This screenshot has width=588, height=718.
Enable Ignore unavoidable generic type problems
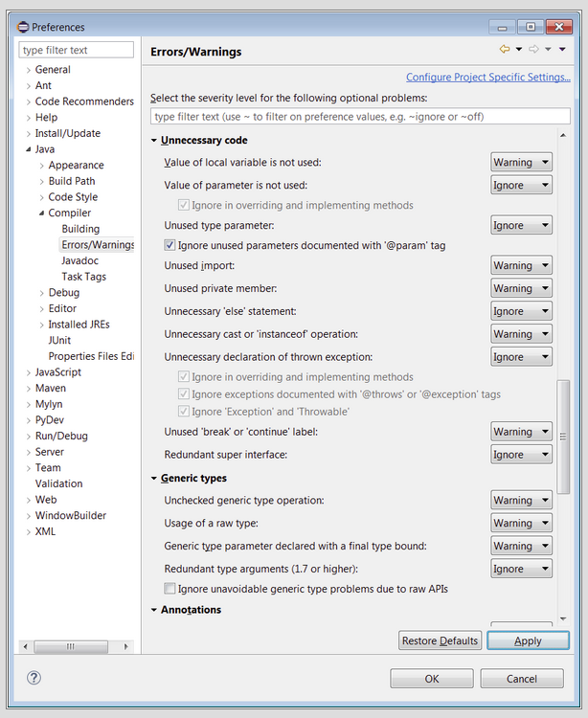pyautogui.click(x=170, y=589)
